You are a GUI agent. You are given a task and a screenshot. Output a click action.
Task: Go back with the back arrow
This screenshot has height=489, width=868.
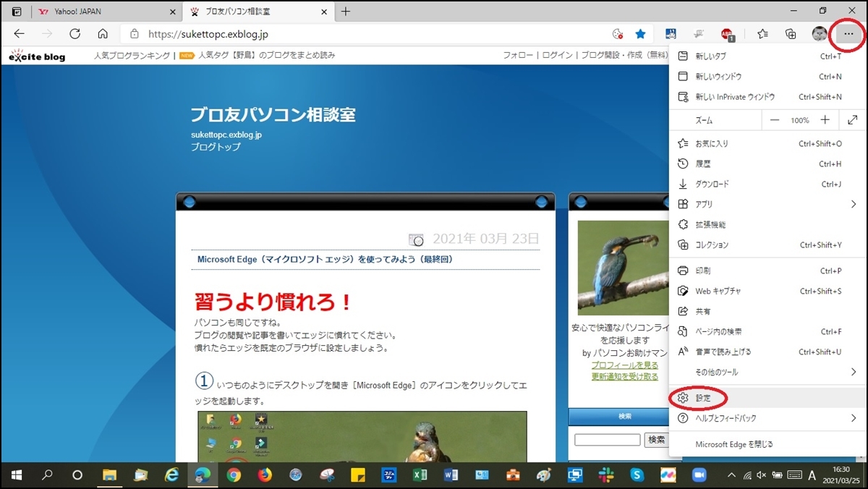point(20,34)
